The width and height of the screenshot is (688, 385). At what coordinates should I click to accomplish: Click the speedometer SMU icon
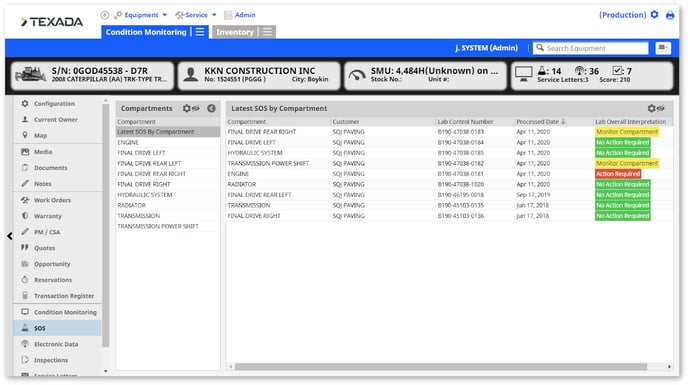click(357, 75)
